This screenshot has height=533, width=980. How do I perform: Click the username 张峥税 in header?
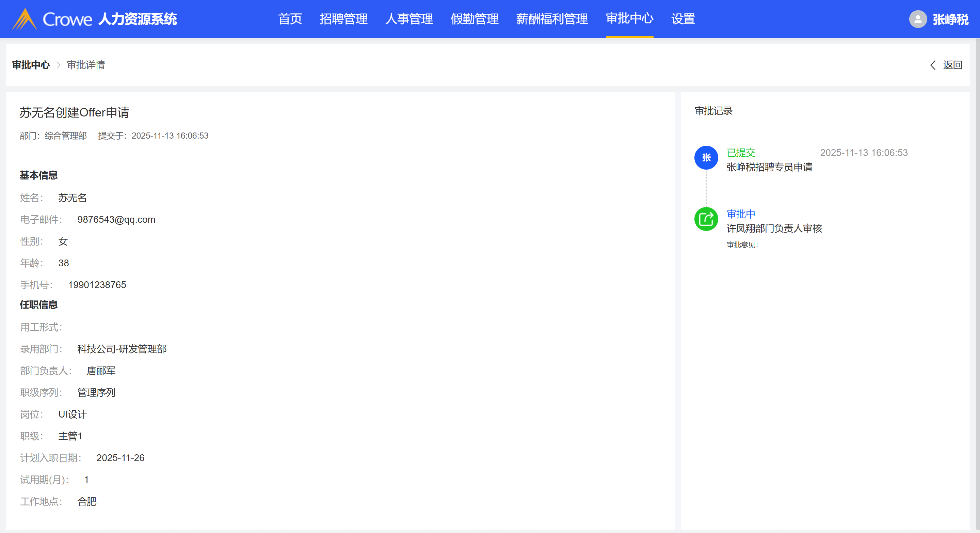[950, 19]
